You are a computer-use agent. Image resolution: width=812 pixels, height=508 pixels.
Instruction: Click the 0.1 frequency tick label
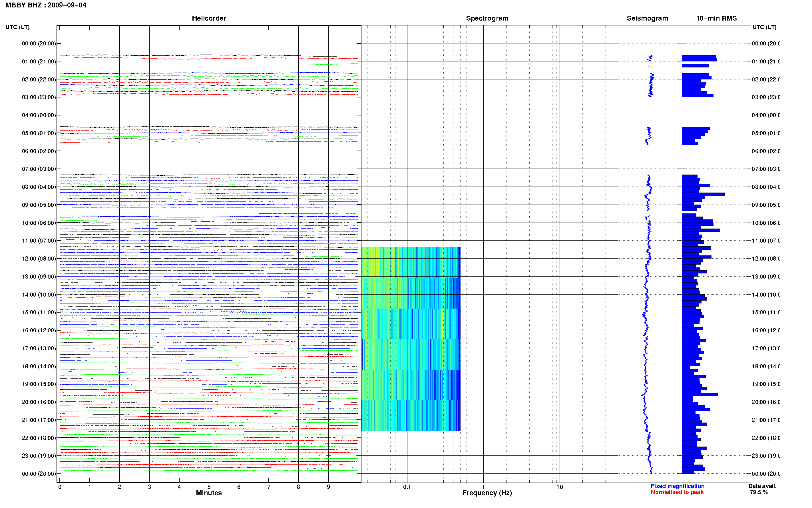tap(407, 487)
